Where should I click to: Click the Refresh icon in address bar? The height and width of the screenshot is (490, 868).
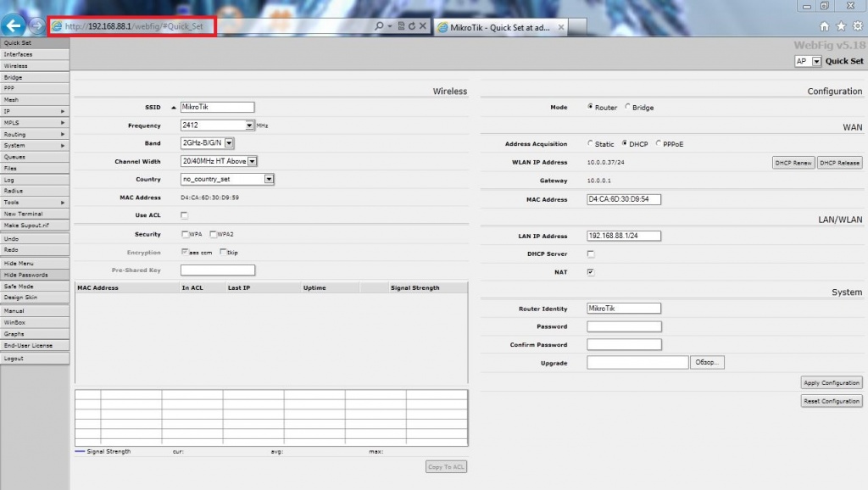click(x=412, y=26)
